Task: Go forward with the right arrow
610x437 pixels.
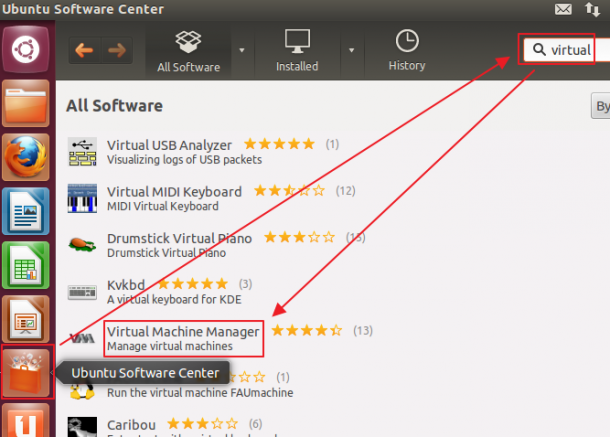Action: click(117, 50)
